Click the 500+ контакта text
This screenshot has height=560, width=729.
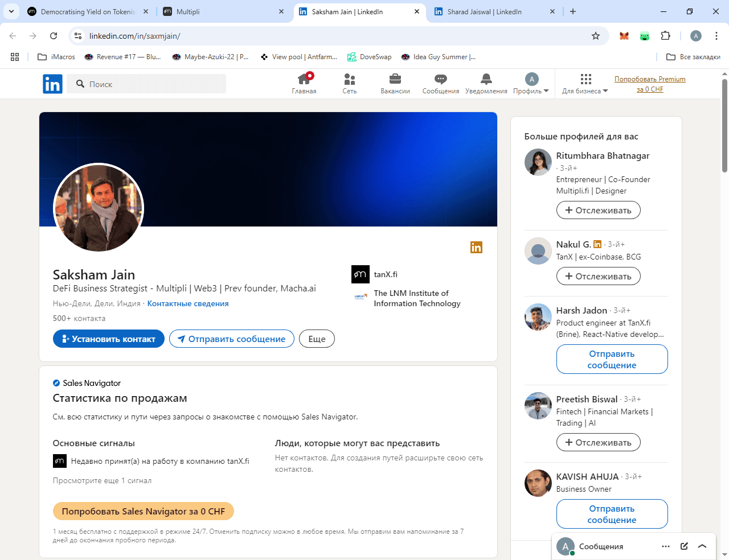(x=79, y=318)
